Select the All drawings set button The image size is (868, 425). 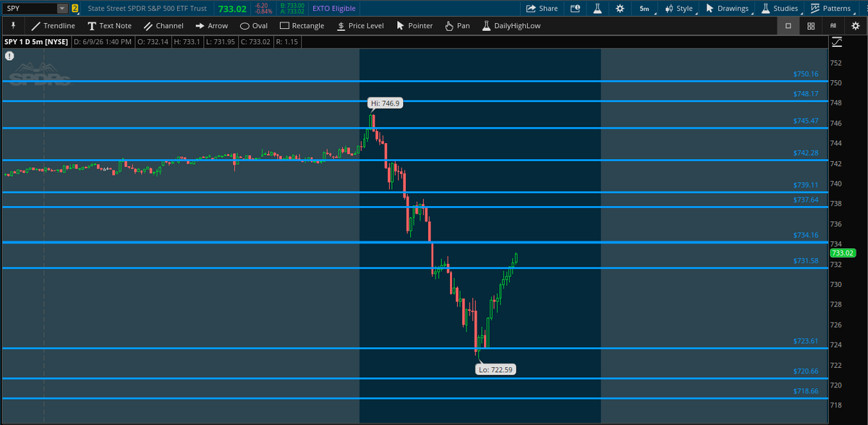pyautogui.click(x=833, y=25)
